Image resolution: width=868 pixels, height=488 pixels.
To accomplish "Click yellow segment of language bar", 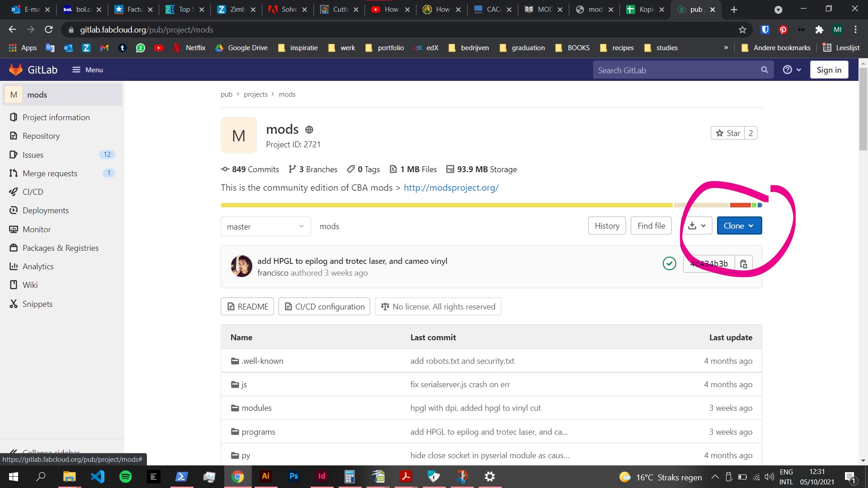I will [x=447, y=205].
